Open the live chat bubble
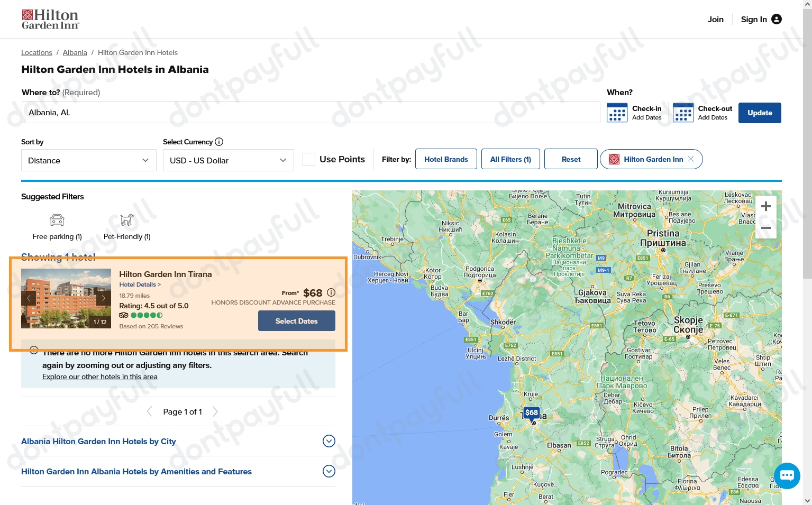Viewport: 812px width, 505px height. [x=787, y=475]
